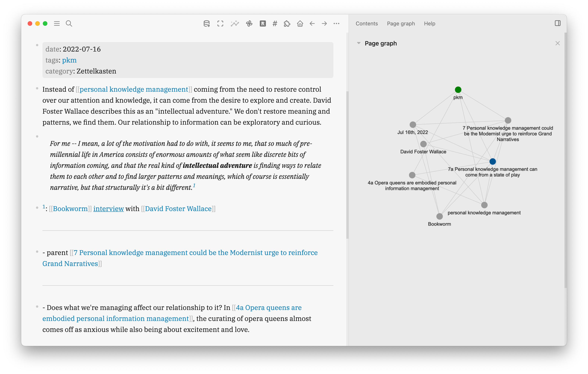Collapse the Page graph section triangle
588x374 pixels.
click(x=358, y=43)
